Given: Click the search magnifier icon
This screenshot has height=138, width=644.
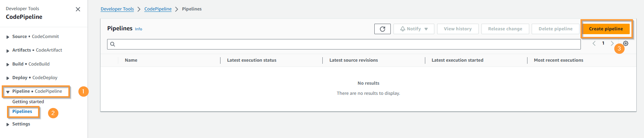Looking at the screenshot, I should (113, 44).
